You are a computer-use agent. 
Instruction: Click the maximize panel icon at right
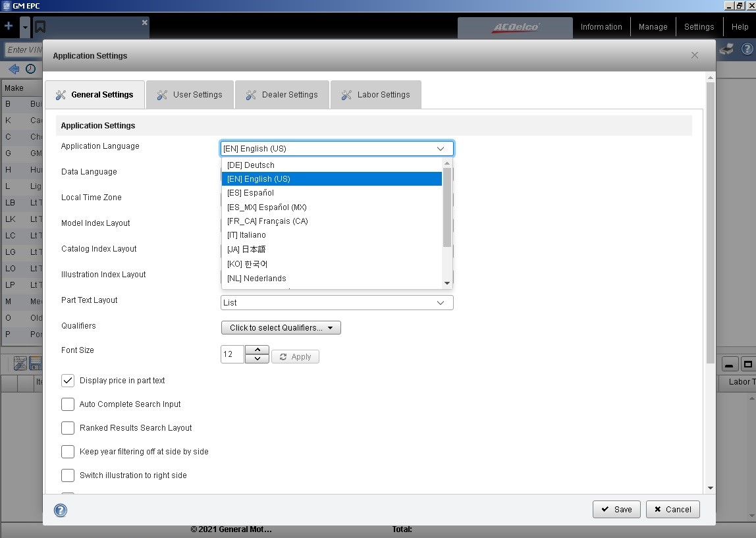click(748, 364)
